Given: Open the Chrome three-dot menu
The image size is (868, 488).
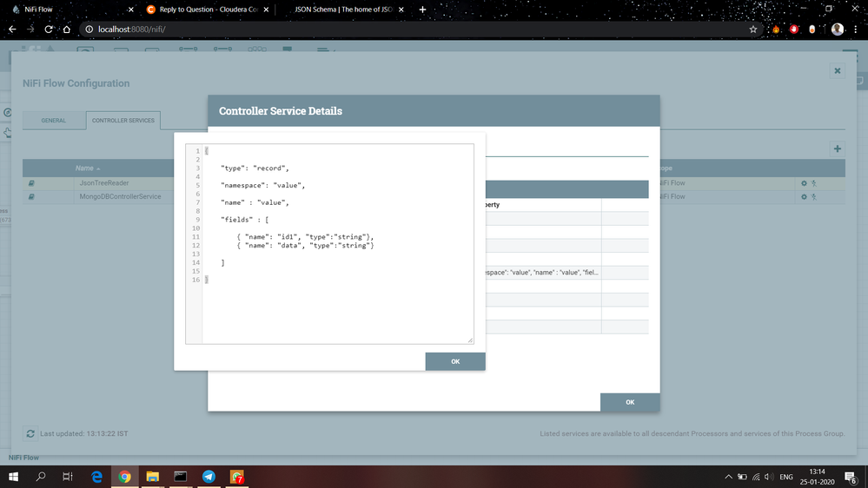Looking at the screenshot, I should click(855, 30).
